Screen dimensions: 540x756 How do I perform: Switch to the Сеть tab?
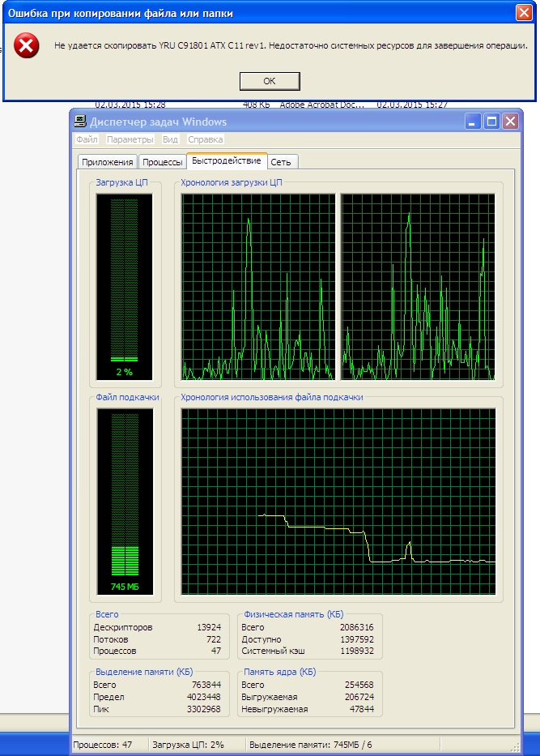281,162
